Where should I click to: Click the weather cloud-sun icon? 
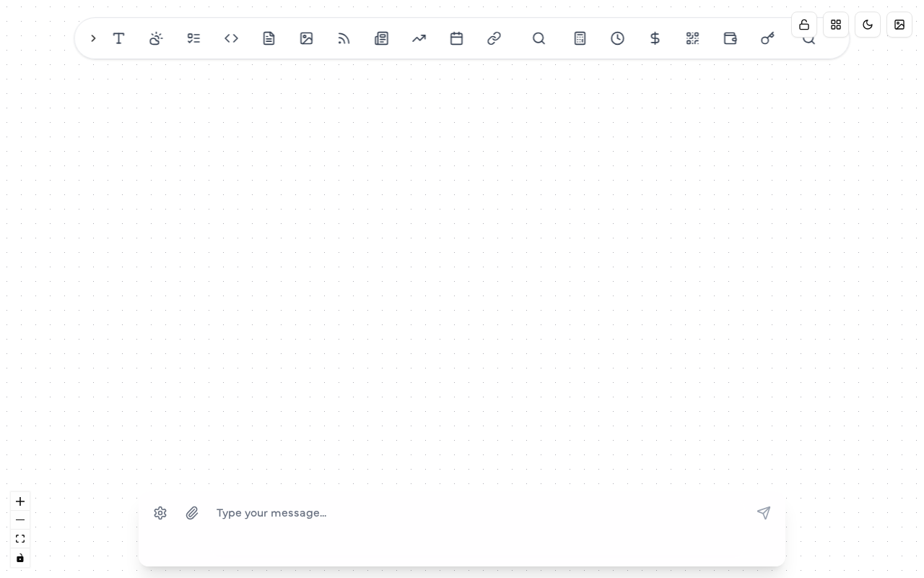click(156, 38)
